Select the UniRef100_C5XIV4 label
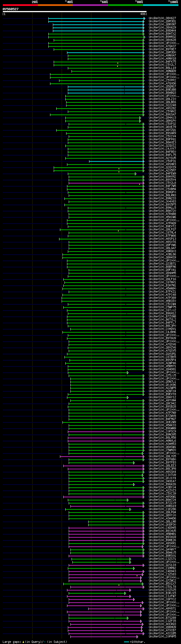Screen dimensions: 181x644 (x=162, y=136)
